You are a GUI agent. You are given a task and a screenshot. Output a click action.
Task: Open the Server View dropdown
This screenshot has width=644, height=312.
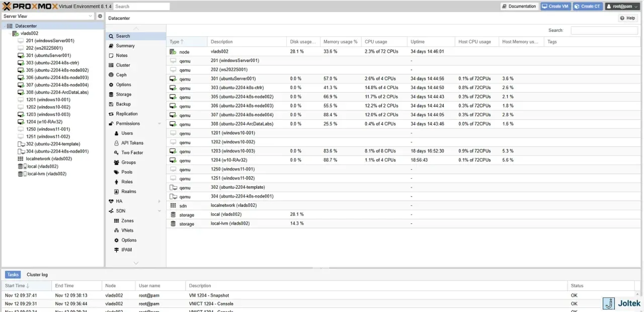coord(48,16)
